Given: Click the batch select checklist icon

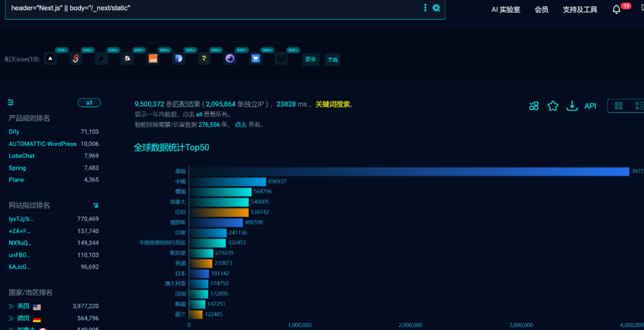Looking at the screenshot, I should coord(534,106).
